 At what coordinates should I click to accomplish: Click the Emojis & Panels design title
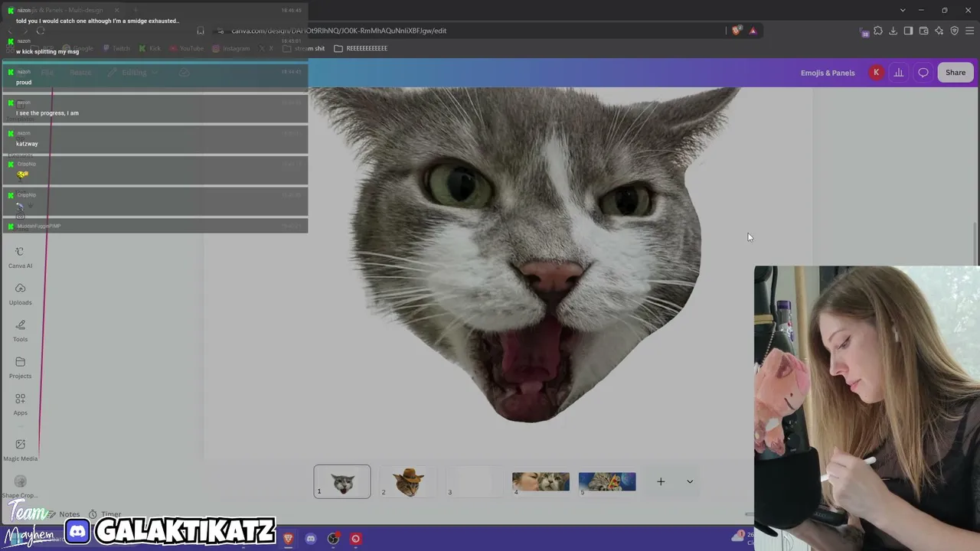pos(828,73)
